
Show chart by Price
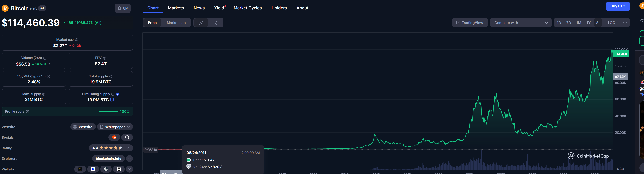pyautogui.click(x=152, y=23)
